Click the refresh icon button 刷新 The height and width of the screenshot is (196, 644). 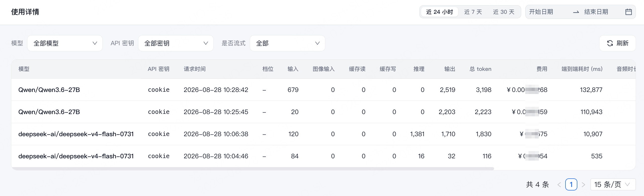click(x=617, y=43)
